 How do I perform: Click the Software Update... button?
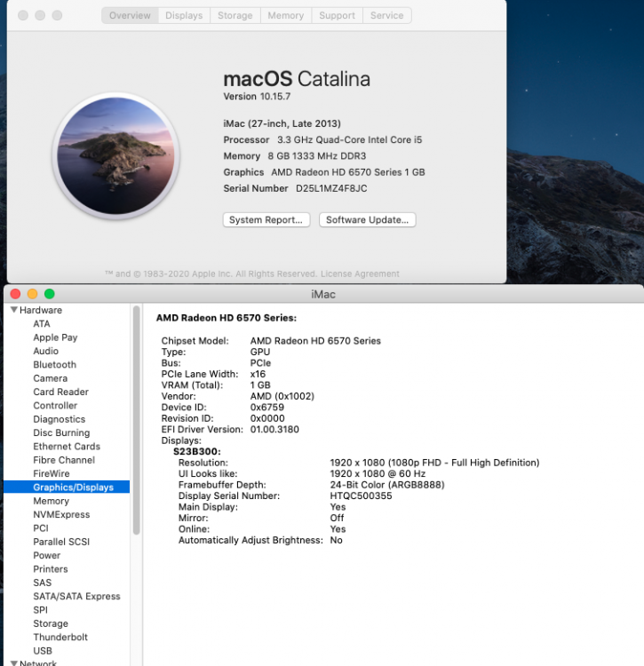(368, 220)
